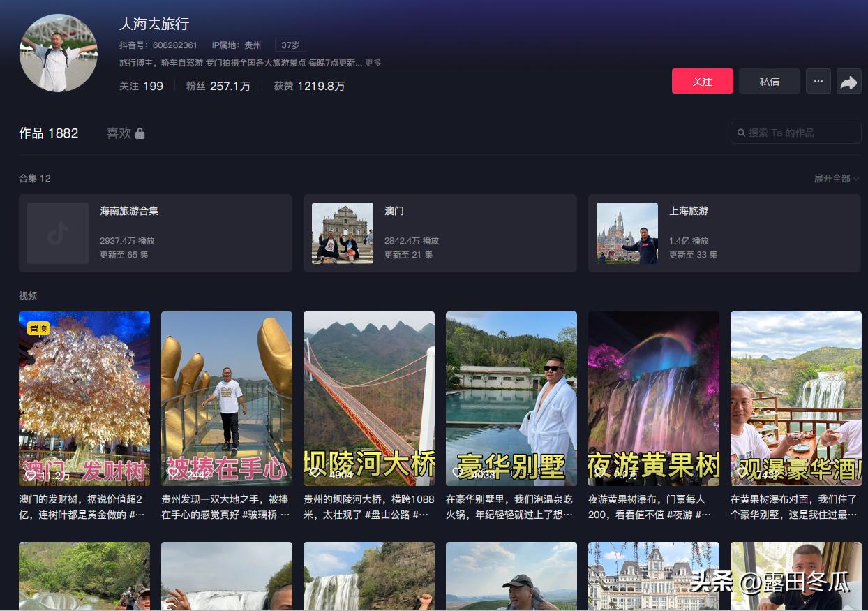868x611 pixels.
Task: Toggle like on the 被捧在手心 video
Action: pos(174,472)
